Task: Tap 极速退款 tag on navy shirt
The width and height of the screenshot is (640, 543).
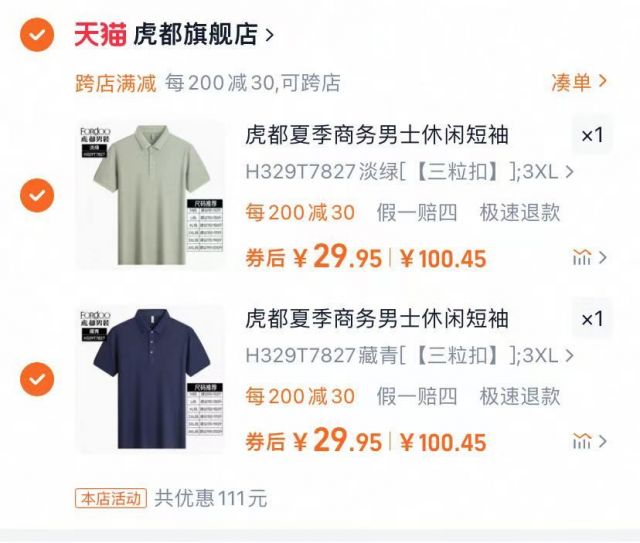Action: [520, 396]
